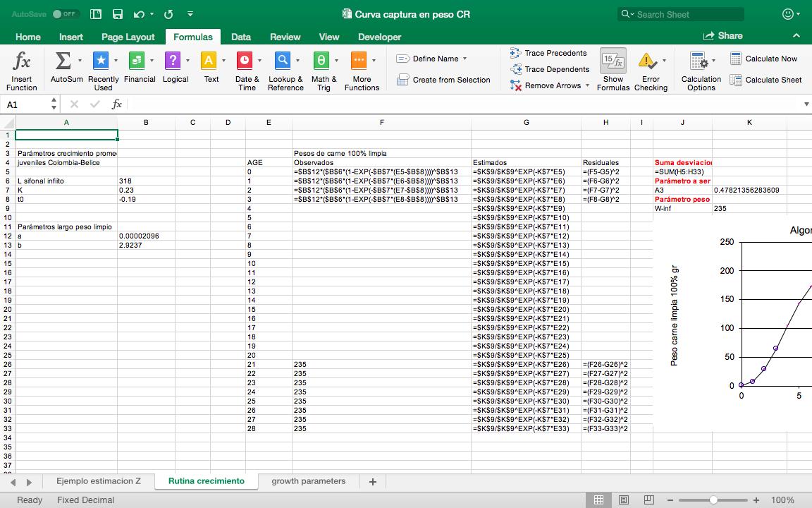Open the Define Name dropdown arrow
This screenshot has height=508, width=812.
[465, 59]
